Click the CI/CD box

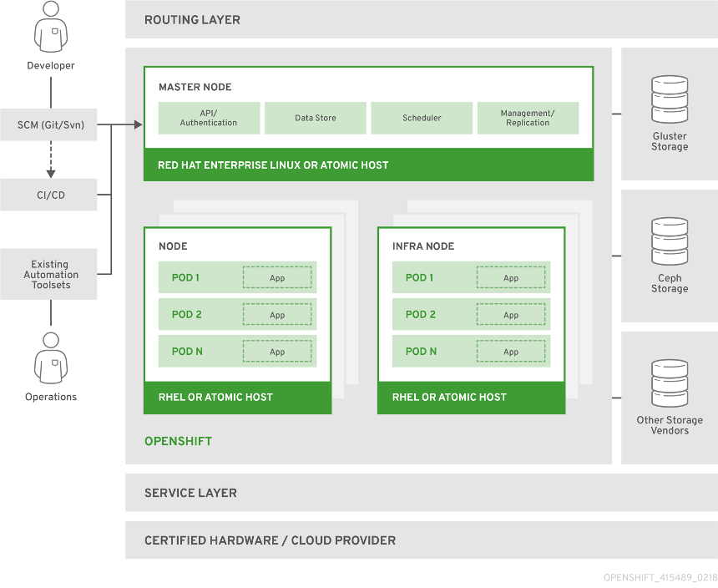click(50, 195)
